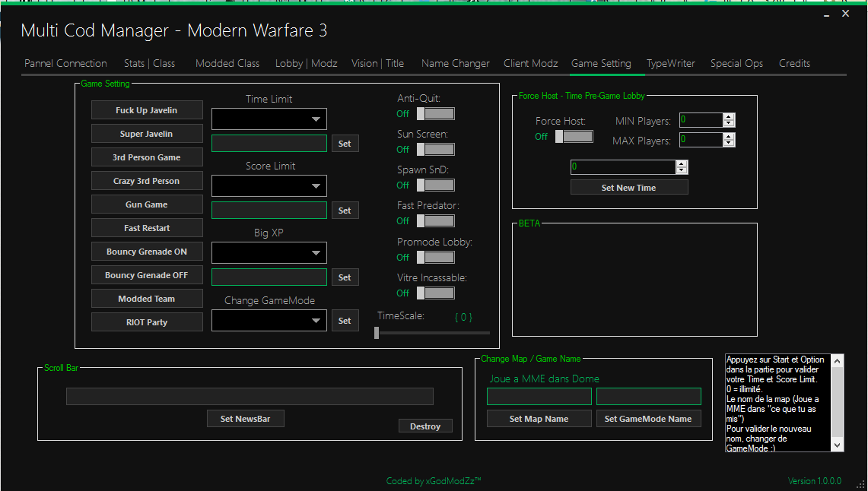Click Set beside Score Limit field

pos(345,211)
